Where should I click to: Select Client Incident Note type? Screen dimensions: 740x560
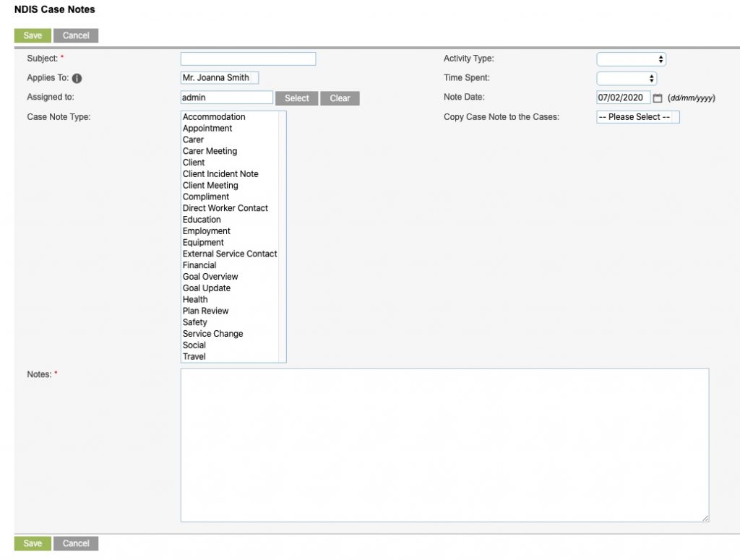coord(230,173)
